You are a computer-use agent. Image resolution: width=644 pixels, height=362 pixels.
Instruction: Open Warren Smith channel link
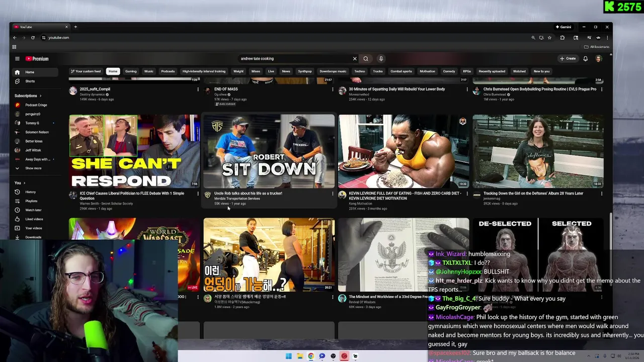[106, 204]
